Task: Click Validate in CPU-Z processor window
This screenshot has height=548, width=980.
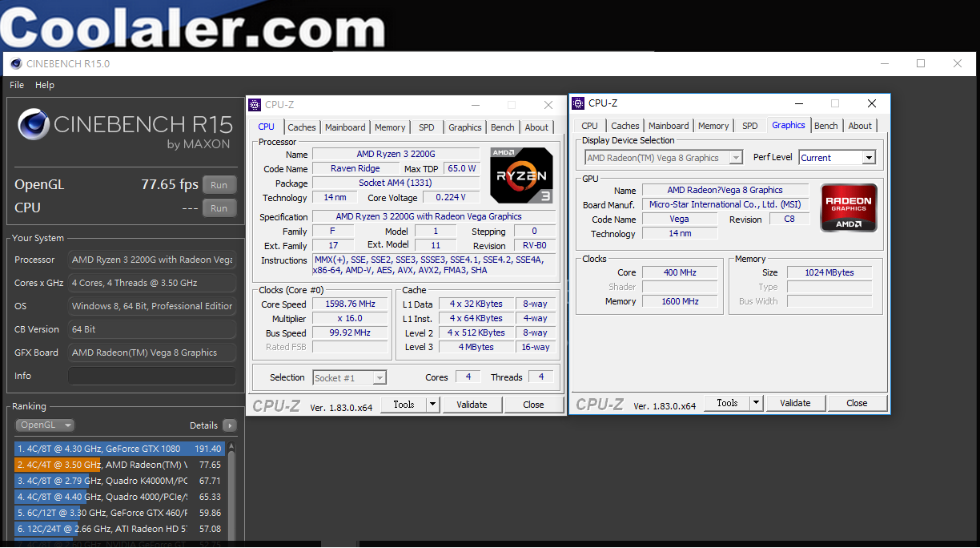Action: point(472,405)
